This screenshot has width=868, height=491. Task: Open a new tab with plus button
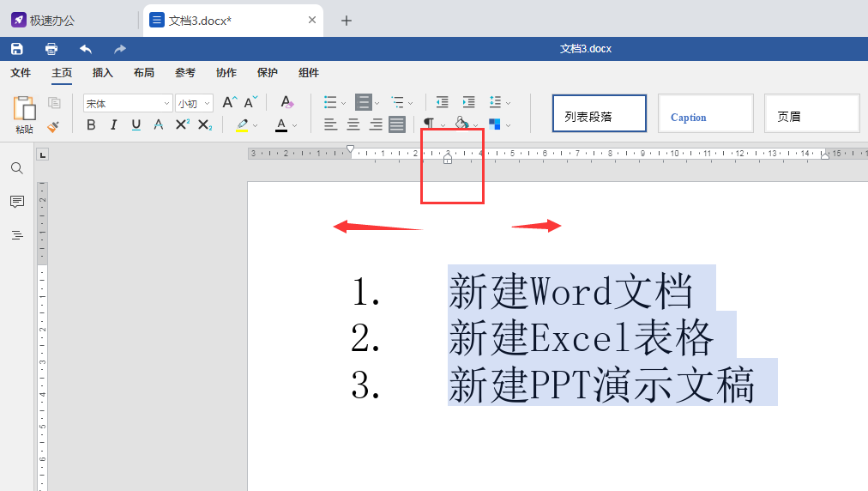(347, 21)
